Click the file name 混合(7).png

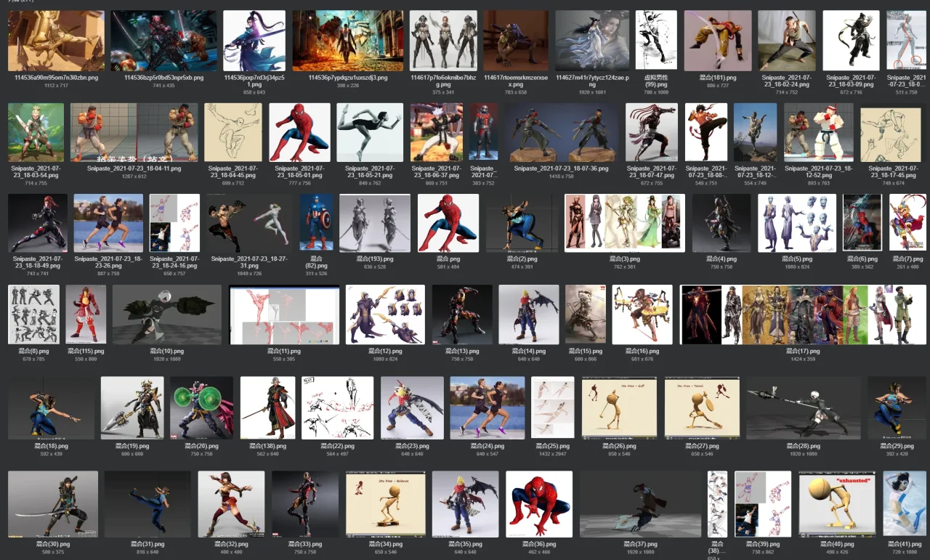[x=908, y=259]
